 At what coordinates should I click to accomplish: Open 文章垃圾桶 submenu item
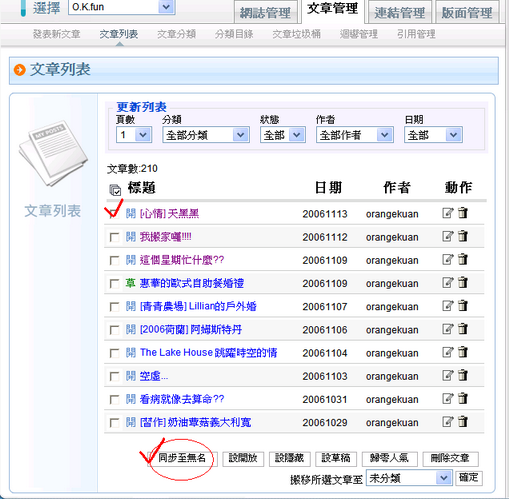coord(296,34)
